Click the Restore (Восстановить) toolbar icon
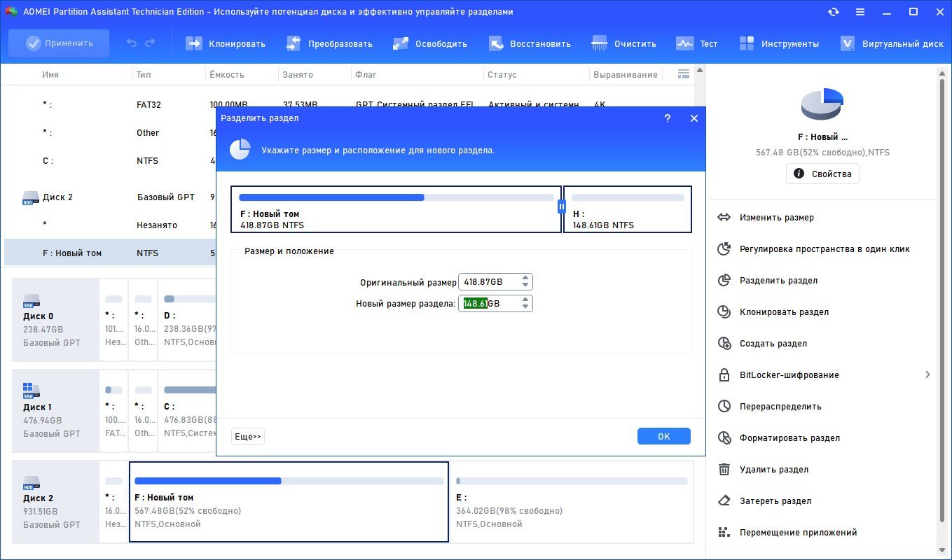The height and width of the screenshot is (560, 952). click(x=496, y=43)
